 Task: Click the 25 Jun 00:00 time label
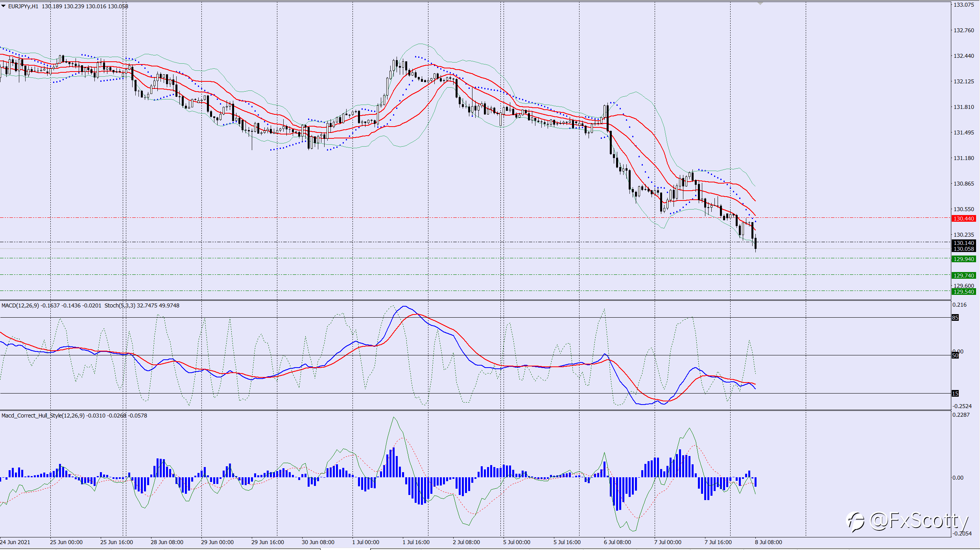click(66, 542)
